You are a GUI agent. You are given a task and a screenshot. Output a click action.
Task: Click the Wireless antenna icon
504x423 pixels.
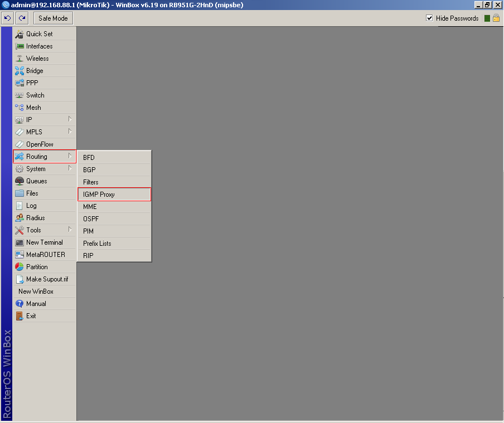[x=20, y=59]
